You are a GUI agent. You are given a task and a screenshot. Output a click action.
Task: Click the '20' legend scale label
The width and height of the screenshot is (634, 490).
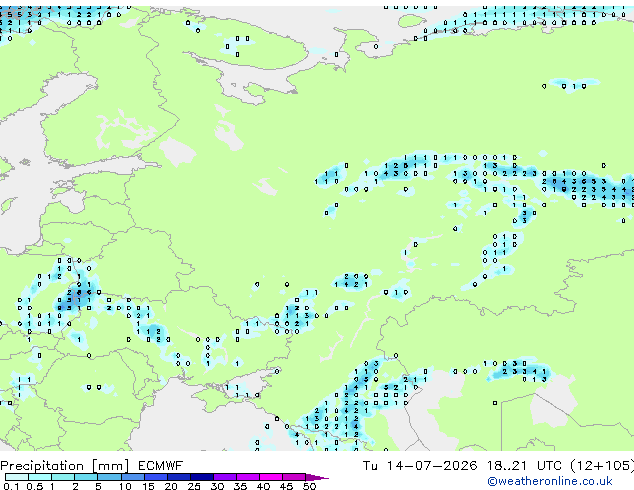click(171, 486)
